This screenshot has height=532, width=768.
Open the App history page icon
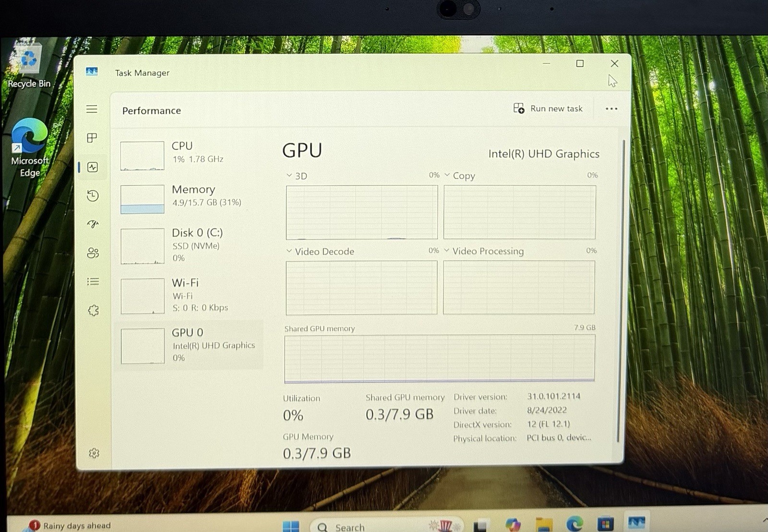(93, 195)
